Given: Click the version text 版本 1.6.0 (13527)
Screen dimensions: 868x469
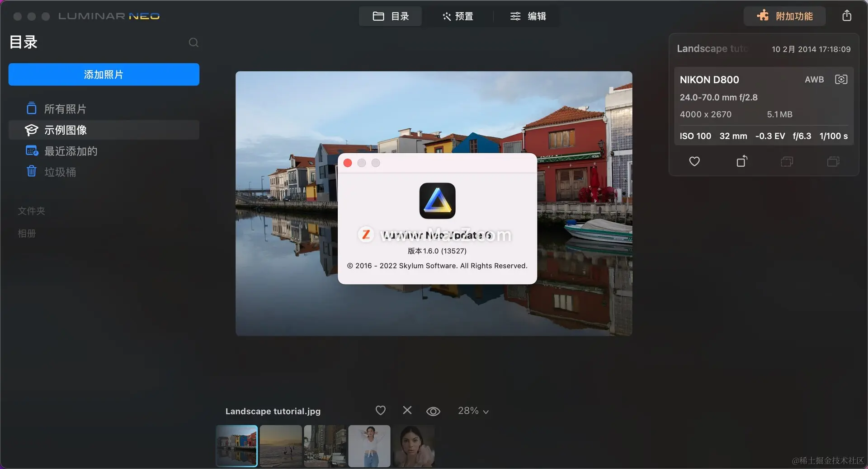Looking at the screenshot, I should coord(437,251).
